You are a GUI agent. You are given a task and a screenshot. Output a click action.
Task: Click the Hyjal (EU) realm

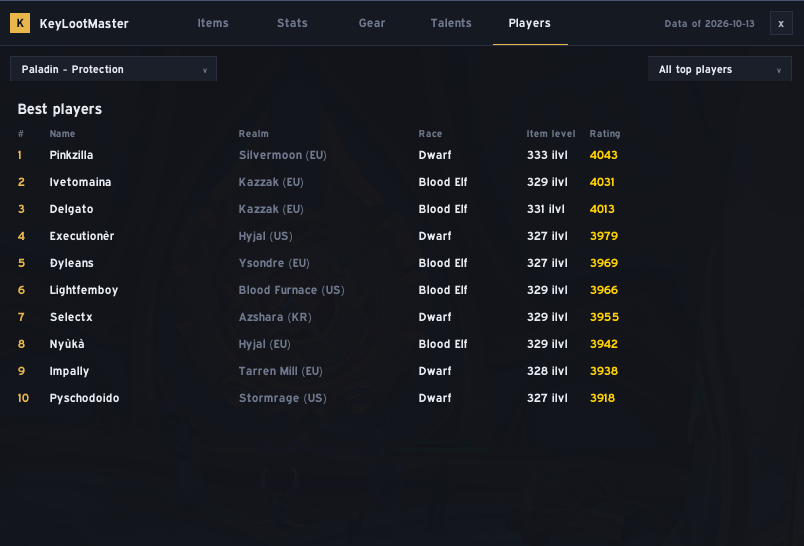tap(264, 344)
